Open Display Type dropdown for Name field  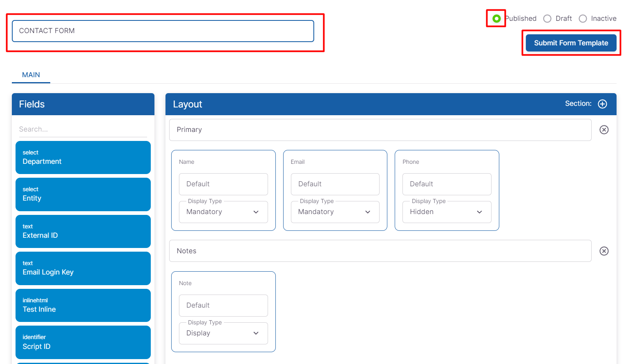tap(223, 212)
